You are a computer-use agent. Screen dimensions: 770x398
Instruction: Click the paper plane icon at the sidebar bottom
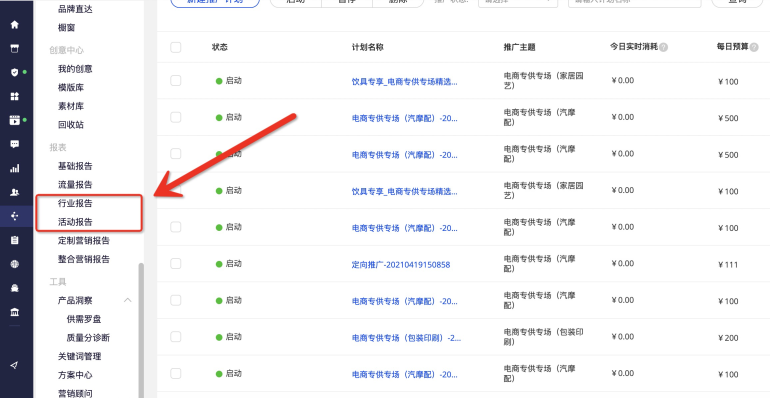(15, 365)
